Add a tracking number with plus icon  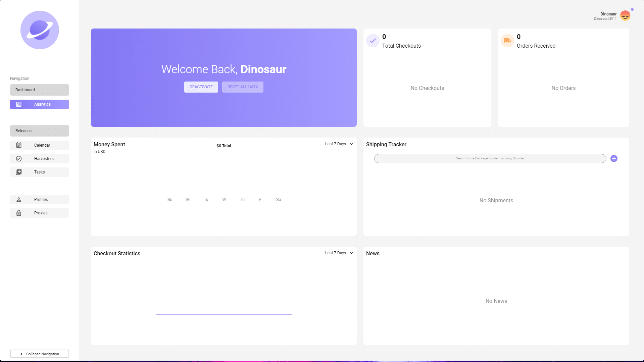point(614,159)
